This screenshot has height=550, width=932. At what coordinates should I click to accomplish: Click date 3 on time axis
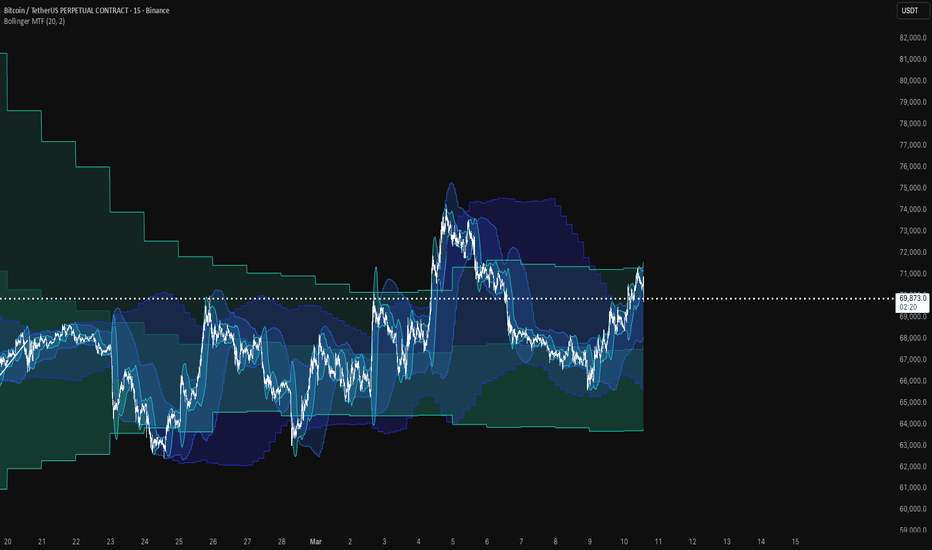(x=385, y=542)
